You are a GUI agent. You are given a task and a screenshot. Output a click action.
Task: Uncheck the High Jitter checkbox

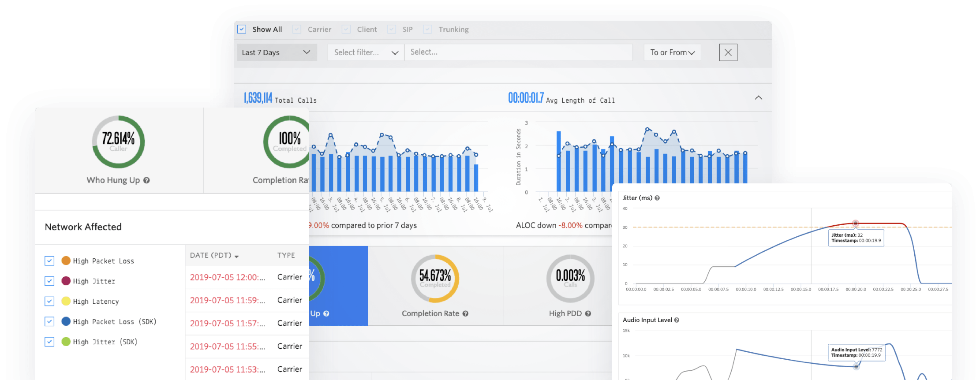(x=49, y=281)
